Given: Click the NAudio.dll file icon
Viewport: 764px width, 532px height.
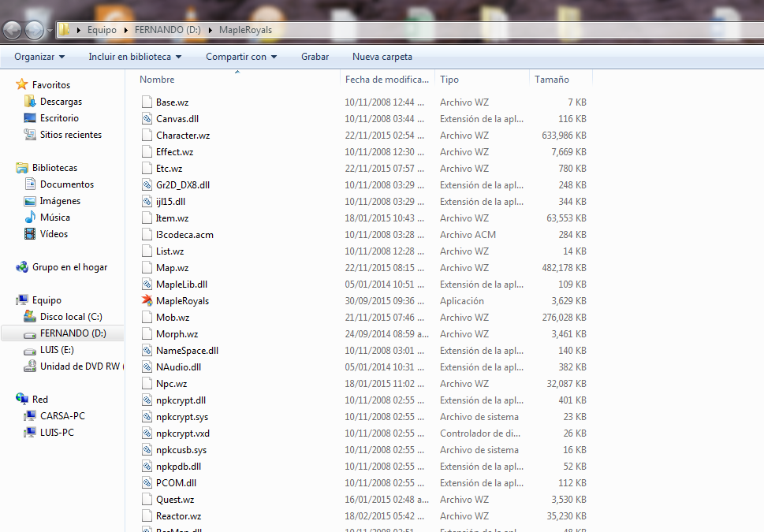Looking at the screenshot, I should (x=147, y=366).
